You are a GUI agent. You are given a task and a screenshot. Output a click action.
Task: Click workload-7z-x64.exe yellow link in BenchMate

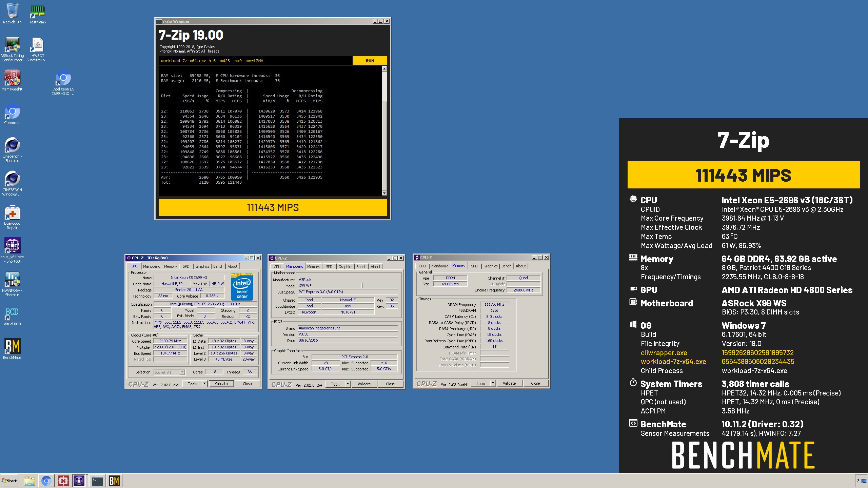pos(673,362)
